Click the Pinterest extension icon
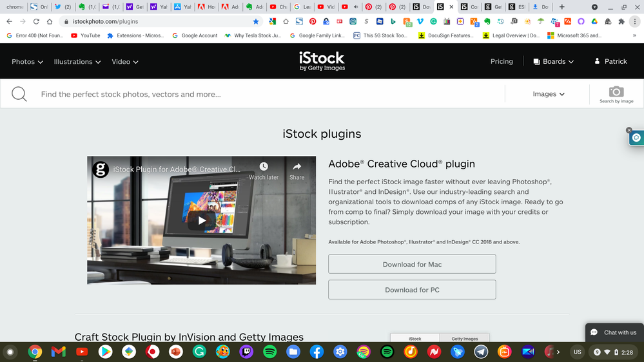This screenshot has width=644, height=362. [x=313, y=21]
